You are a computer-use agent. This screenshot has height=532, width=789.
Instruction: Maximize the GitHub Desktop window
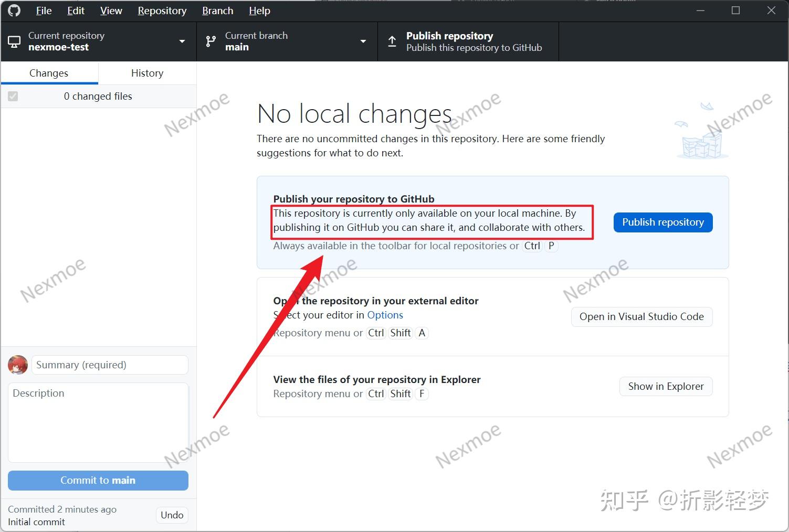(x=735, y=10)
